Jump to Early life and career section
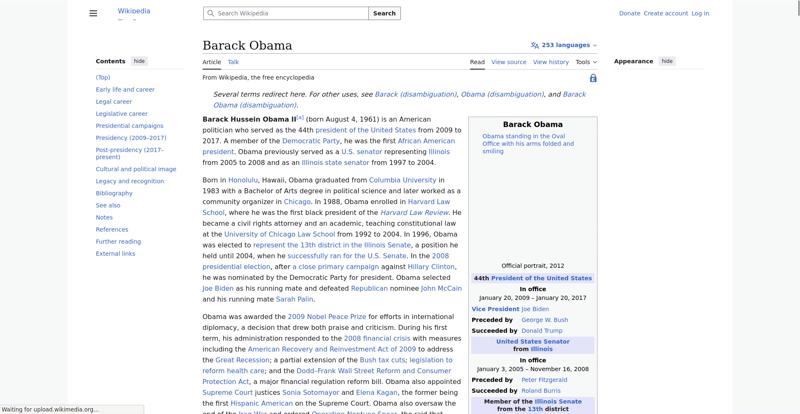Image resolution: width=800 pixels, height=414 pixels. [125, 89]
